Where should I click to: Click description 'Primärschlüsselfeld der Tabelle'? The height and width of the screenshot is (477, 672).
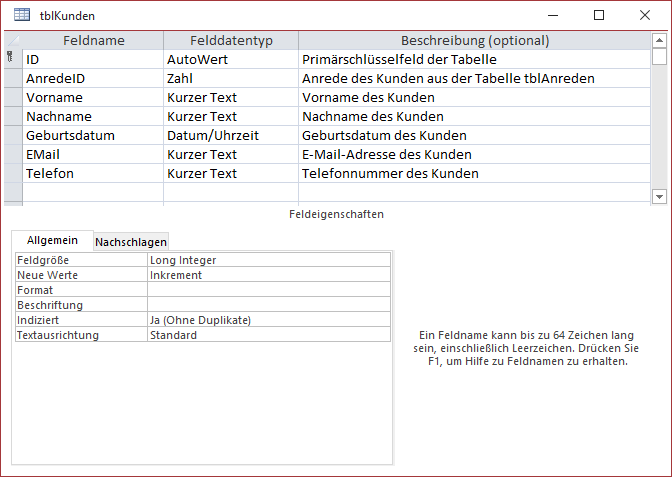point(474,60)
